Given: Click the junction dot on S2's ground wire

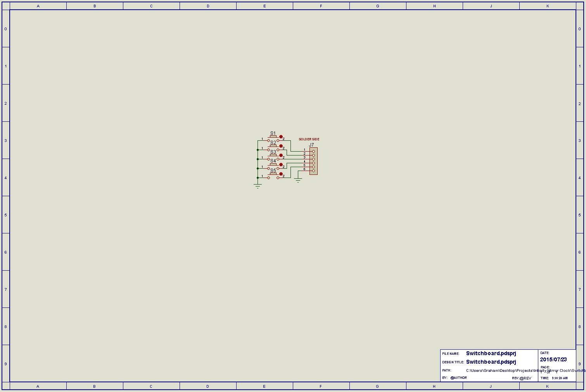Looking at the screenshot, I should pos(258,150).
